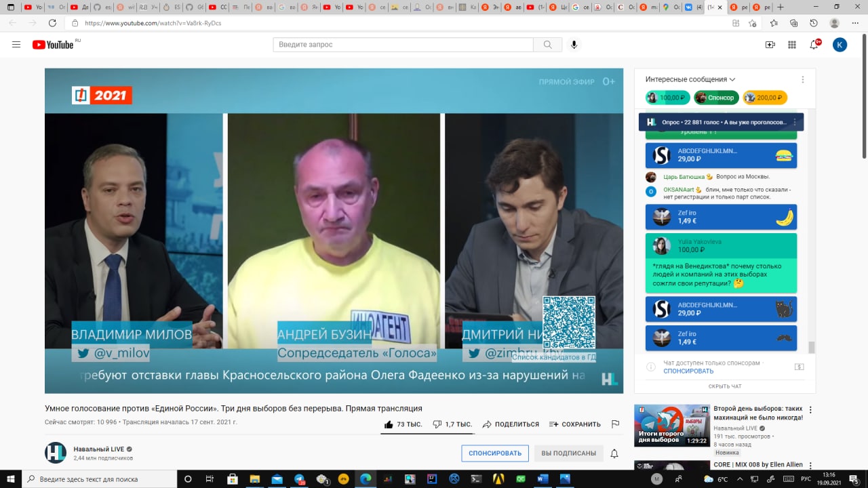Save video to playlist СОХРАНИТЬ
This screenshot has width=868, height=488.
coord(574,424)
